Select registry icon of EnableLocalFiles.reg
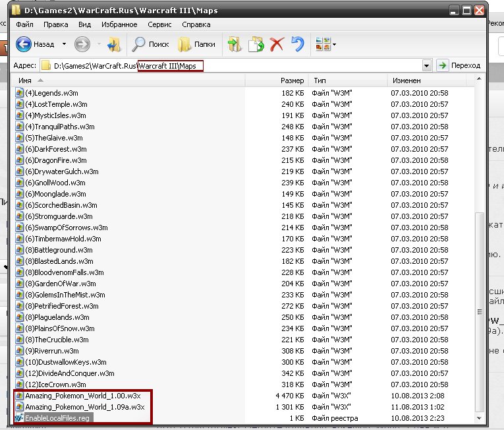The width and height of the screenshot is (504, 430). coord(19,418)
